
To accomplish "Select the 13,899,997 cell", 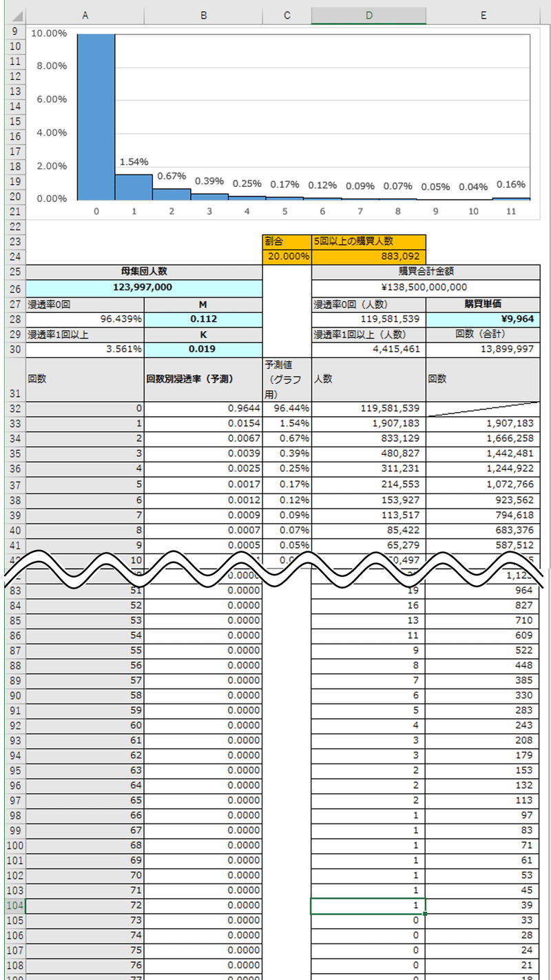I will [484, 349].
